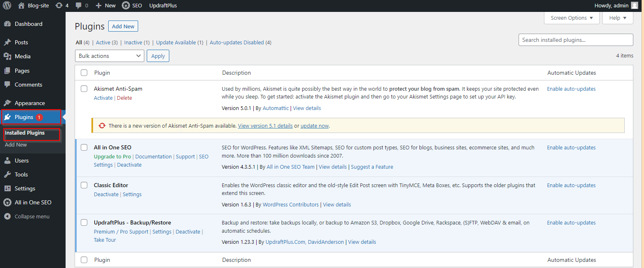644x268 pixels.
Task: Open Upgrade to Pro link
Action: tap(112, 156)
